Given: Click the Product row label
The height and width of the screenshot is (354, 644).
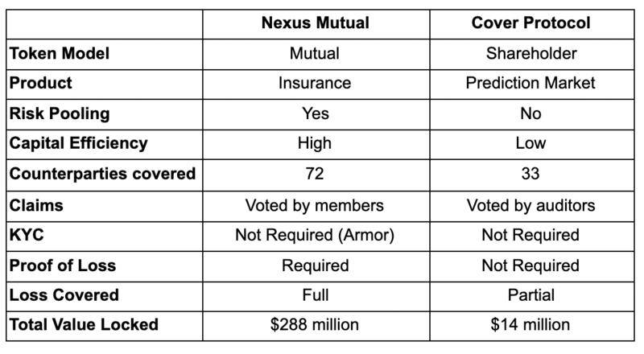Looking at the screenshot, I should click(x=41, y=84).
